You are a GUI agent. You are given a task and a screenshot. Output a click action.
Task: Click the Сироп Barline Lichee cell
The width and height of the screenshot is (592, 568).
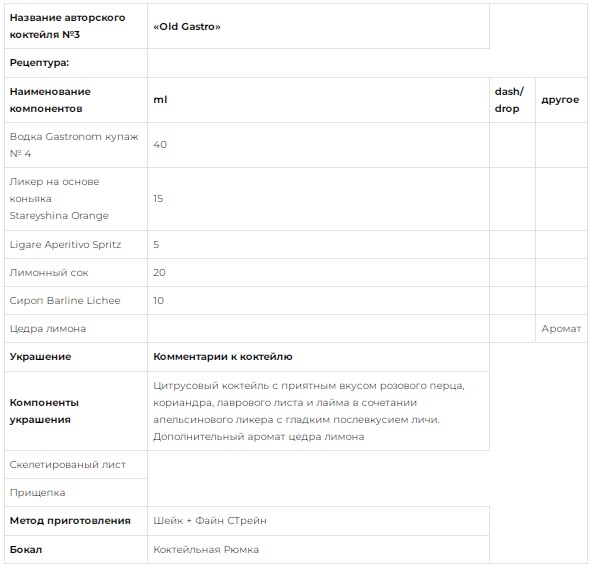pyautogui.click(x=76, y=301)
